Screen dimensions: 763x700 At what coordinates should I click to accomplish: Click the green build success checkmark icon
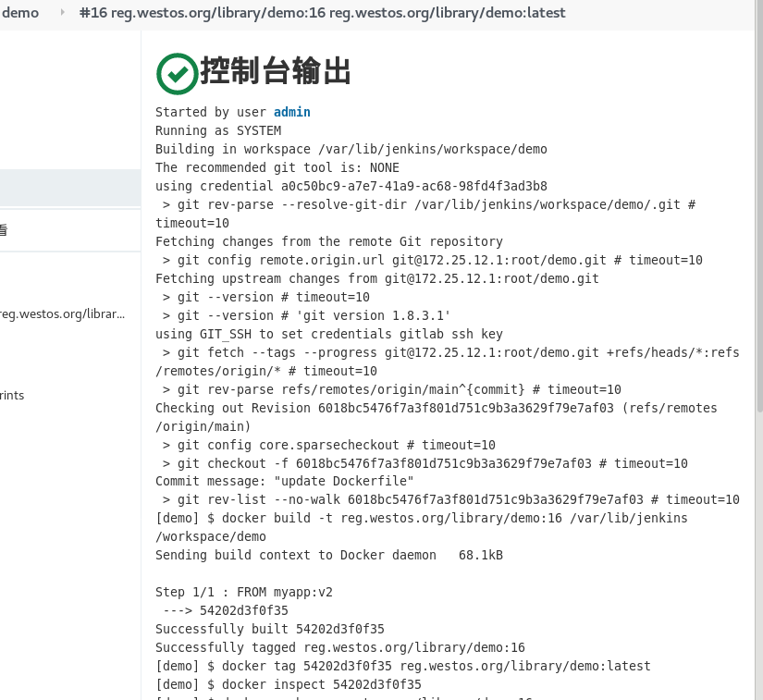point(178,73)
